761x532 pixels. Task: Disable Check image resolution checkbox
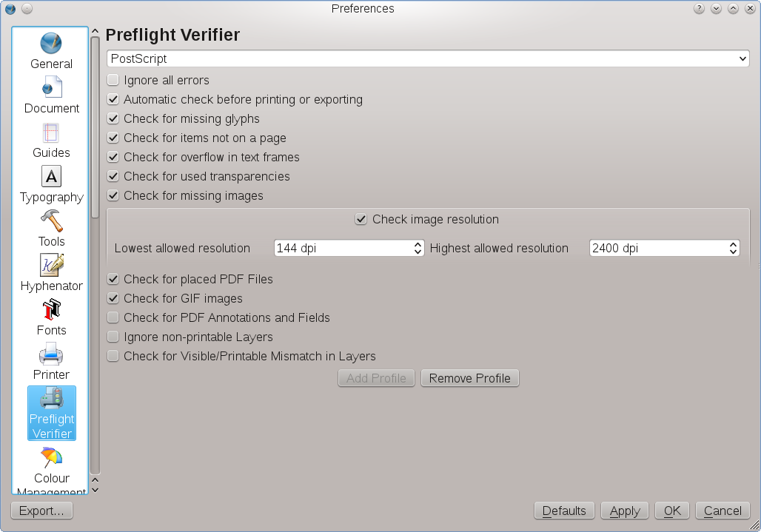pyautogui.click(x=361, y=219)
